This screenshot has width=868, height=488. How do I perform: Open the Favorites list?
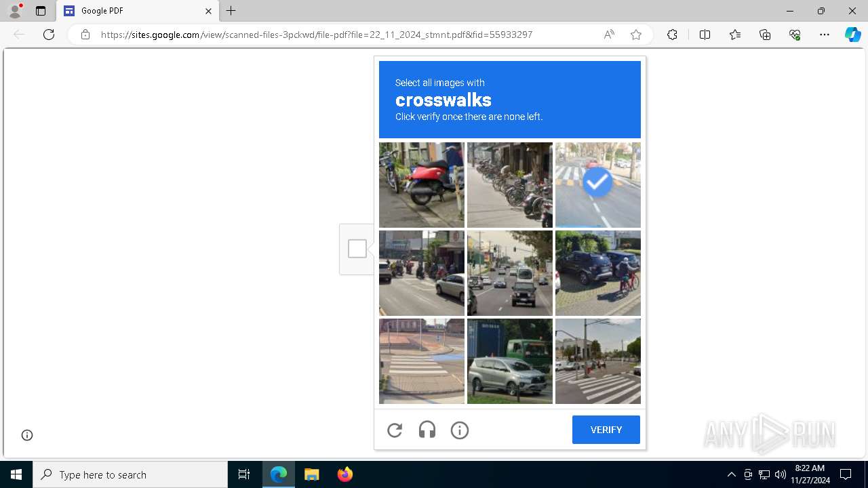tap(735, 35)
